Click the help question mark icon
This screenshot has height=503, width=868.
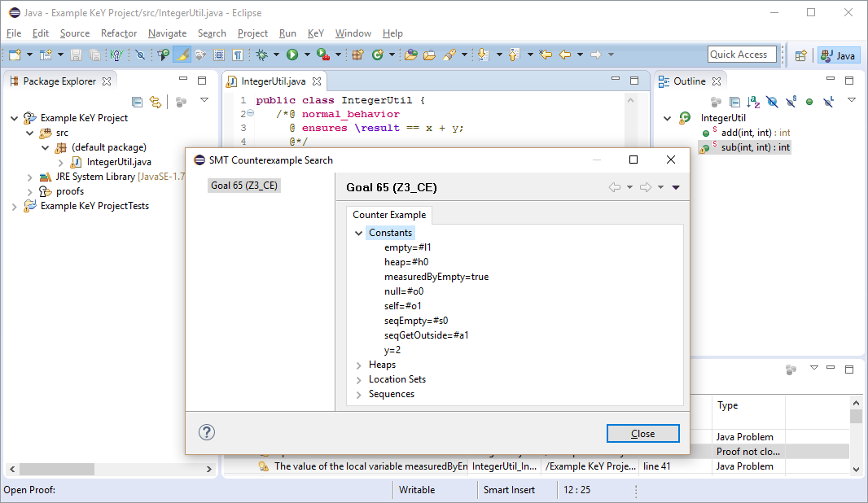point(207,432)
